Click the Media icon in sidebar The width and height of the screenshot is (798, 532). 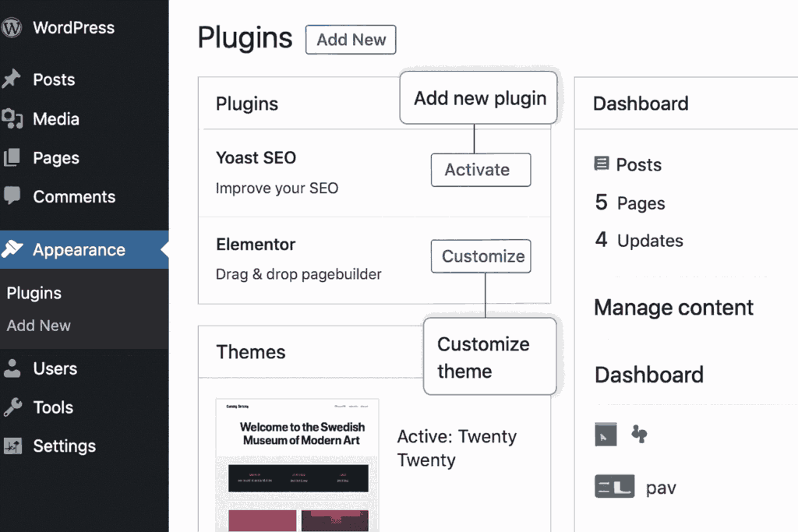(12, 118)
